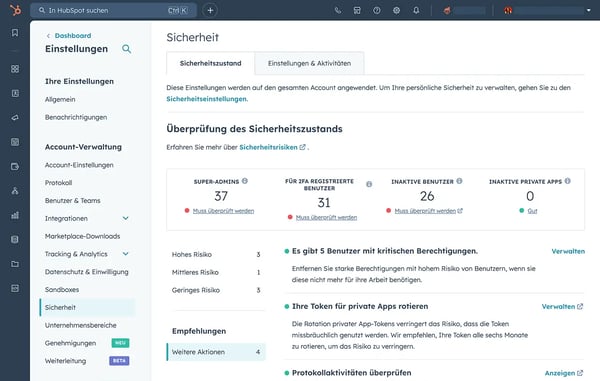Expand the Tracking & Analytics submenu

tap(126, 254)
